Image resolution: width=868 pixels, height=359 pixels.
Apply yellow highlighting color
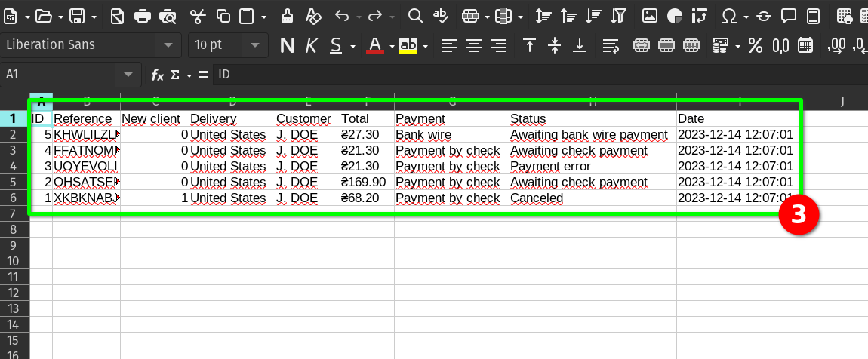point(408,45)
